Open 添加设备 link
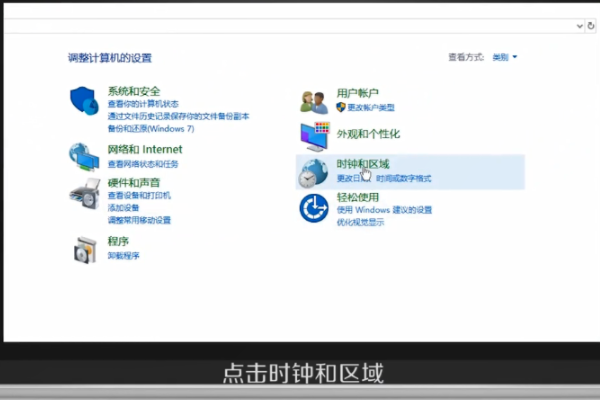Screen dimensions: 600x400 coord(123,208)
